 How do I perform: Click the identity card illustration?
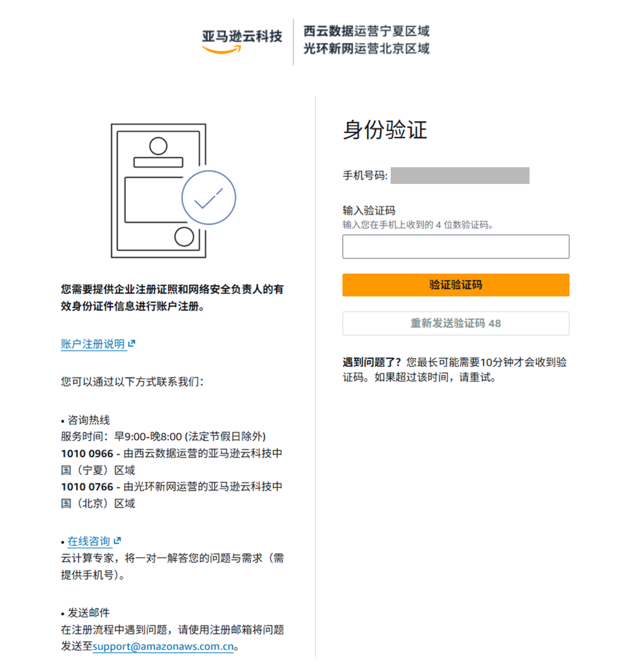pyautogui.click(x=173, y=191)
